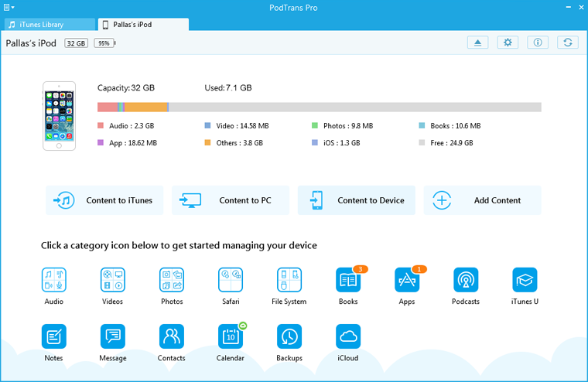Click the Content to iTunes button
This screenshot has width=588, height=382.
(104, 200)
